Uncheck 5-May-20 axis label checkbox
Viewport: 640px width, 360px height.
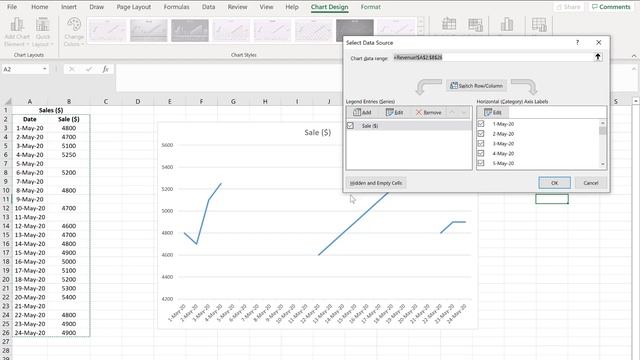coord(481,163)
